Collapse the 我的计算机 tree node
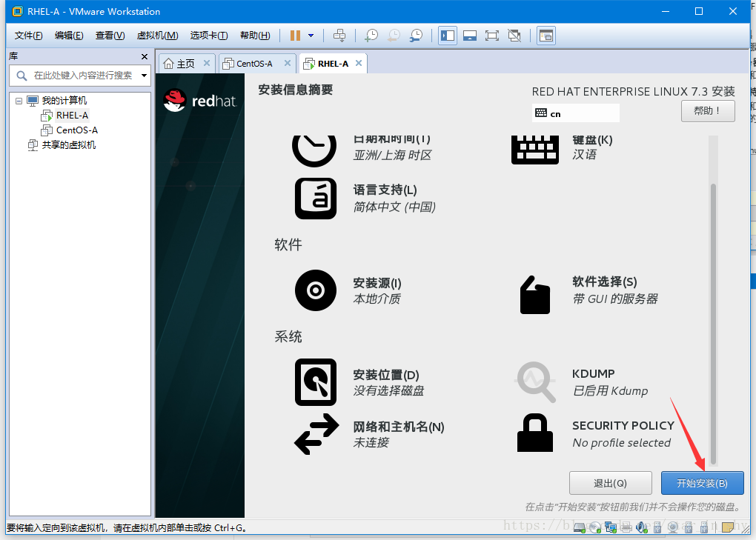756x540 pixels. click(19, 101)
